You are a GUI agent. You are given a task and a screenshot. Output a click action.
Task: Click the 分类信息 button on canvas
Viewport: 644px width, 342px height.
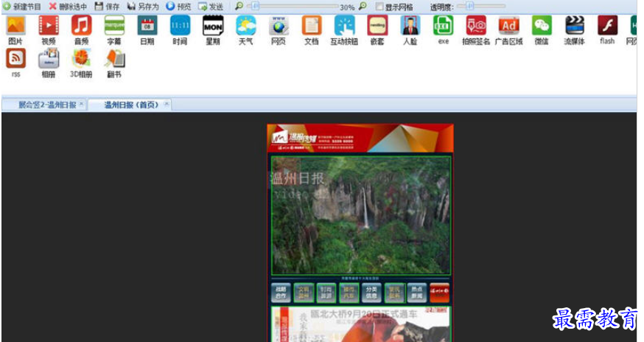pyautogui.click(x=371, y=293)
